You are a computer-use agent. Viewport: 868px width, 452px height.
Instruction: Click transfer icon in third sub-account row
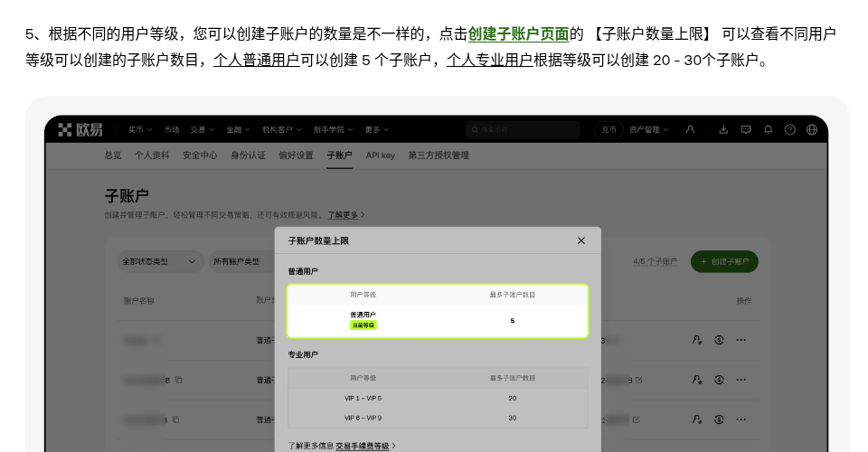719,419
